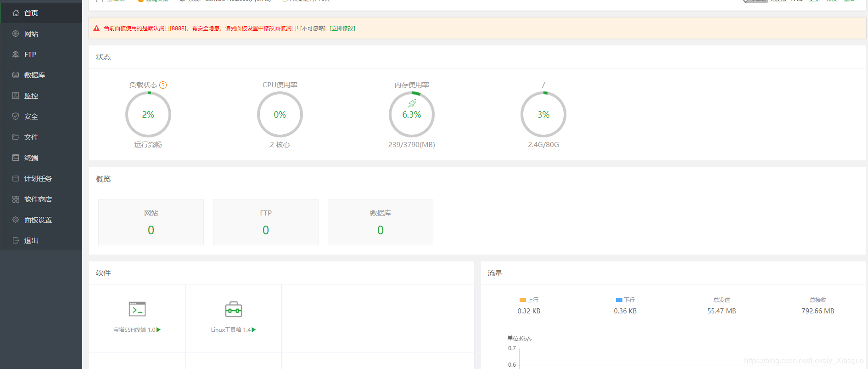868x369 pixels.
Task: Click the [不可忽略] text in warning banner
Action: pyautogui.click(x=313, y=28)
